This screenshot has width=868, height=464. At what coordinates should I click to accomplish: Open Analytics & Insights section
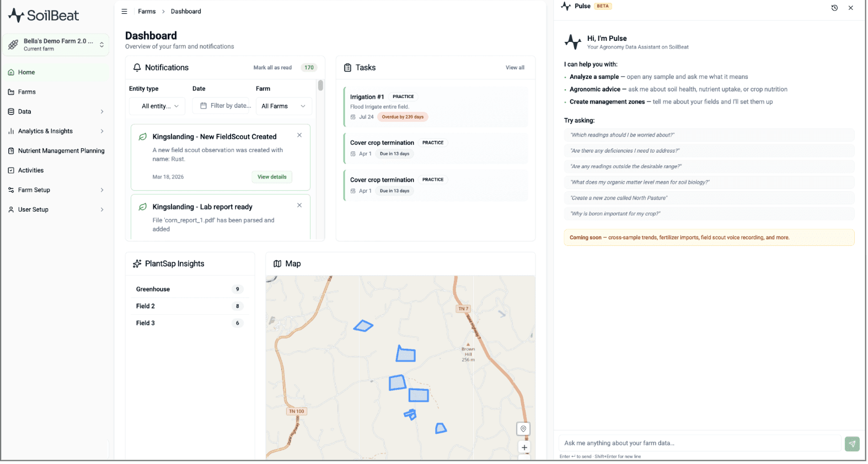[56, 131]
